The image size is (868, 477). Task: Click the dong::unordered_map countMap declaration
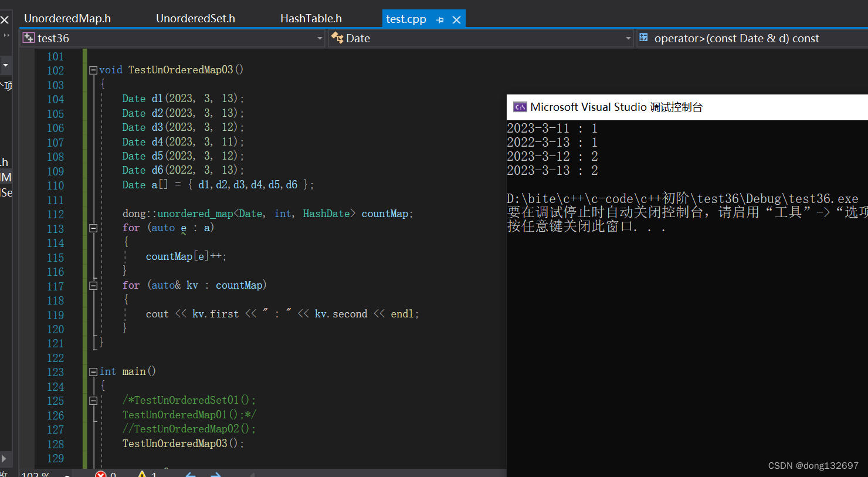click(268, 214)
